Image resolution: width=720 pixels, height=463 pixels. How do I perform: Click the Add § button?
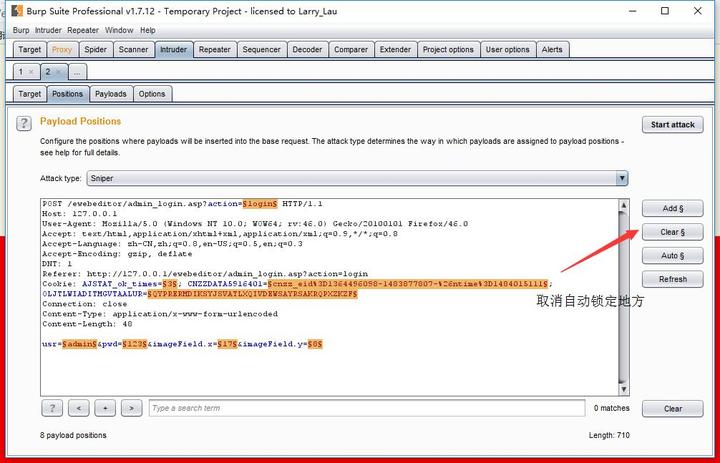pyautogui.click(x=673, y=209)
